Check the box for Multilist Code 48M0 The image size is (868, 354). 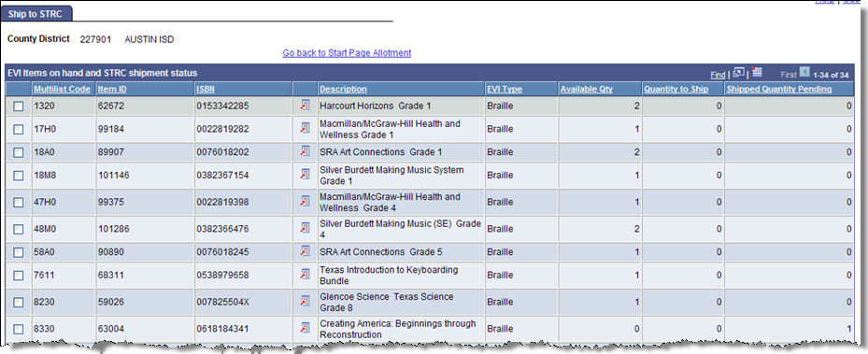coord(19,229)
